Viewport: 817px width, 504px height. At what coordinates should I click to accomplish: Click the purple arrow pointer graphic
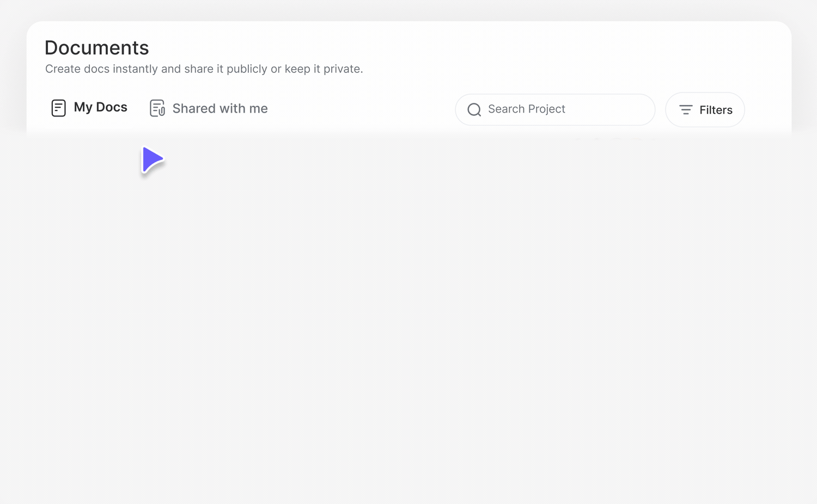coord(152,159)
